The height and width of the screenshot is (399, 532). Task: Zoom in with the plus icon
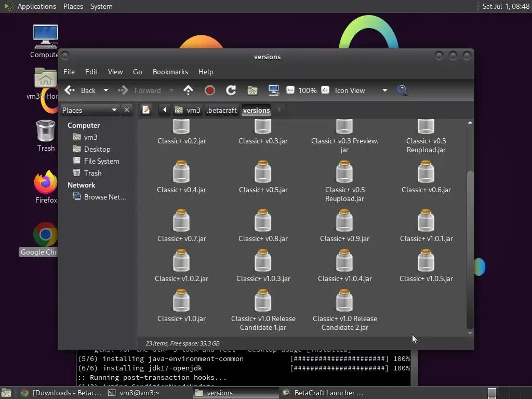[x=325, y=90]
